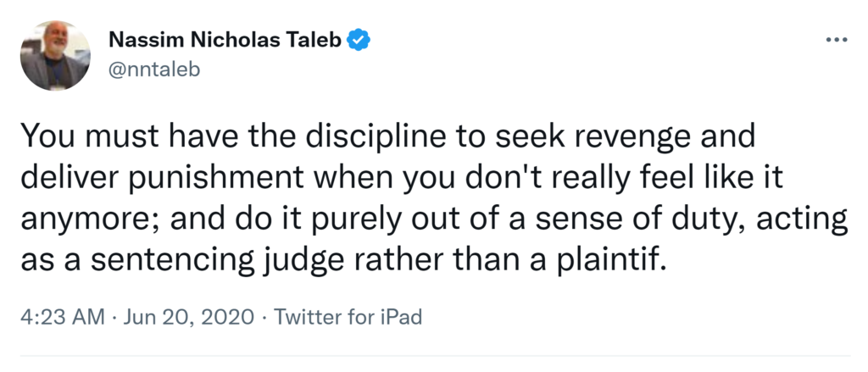Click the word "revenge" in the tweet
This screenshot has width=868, height=372.
coord(616,138)
